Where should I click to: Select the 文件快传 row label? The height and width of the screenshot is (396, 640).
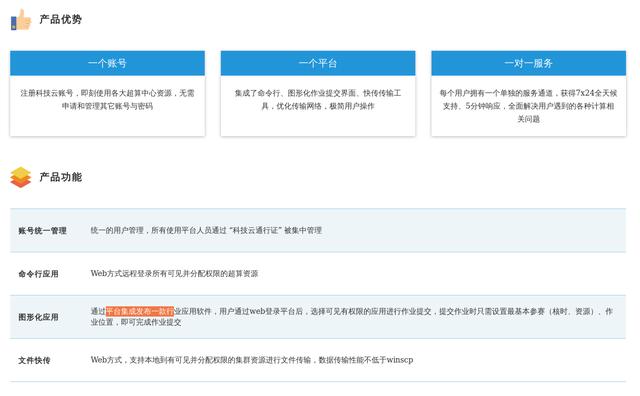pyautogui.click(x=34, y=360)
